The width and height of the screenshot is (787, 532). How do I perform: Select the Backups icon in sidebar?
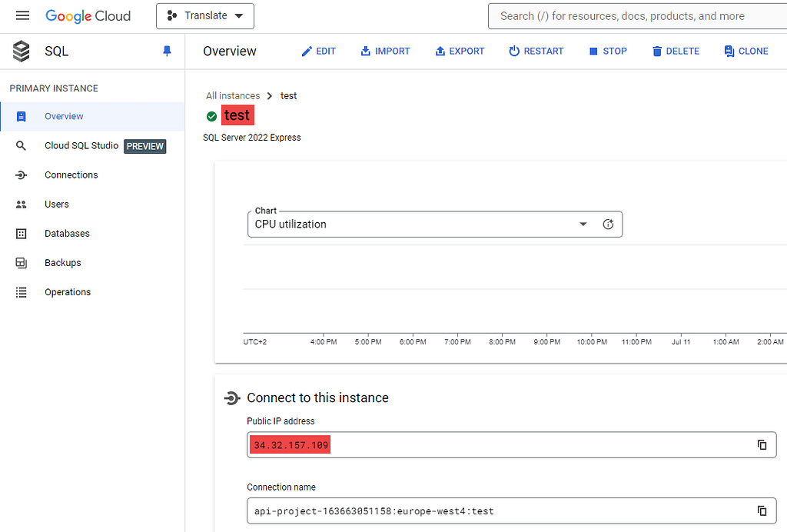(22, 262)
